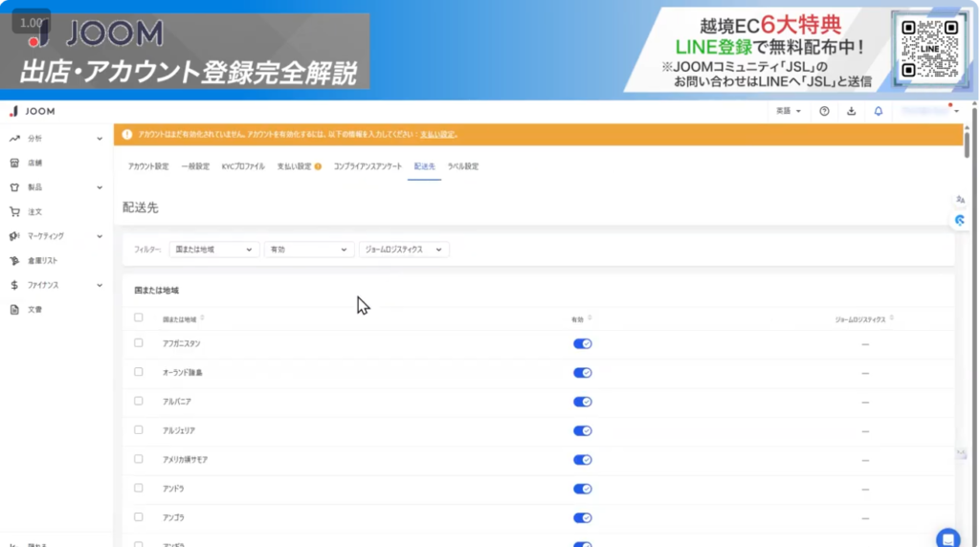Open 店舗 store icon in sidebar
The width and height of the screenshot is (980, 547).
pos(14,163)
